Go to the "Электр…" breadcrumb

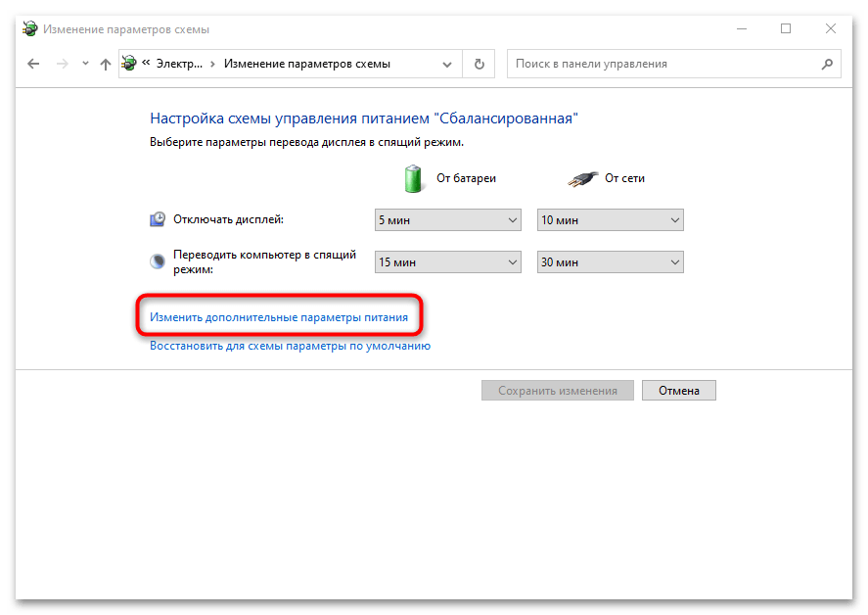coord(178,64)
